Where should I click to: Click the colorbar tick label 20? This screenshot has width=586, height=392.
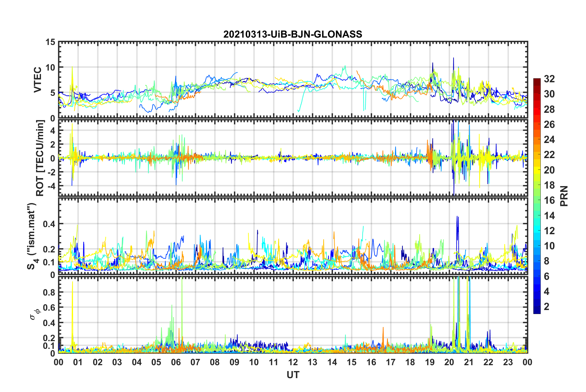[x=549, y=170]
